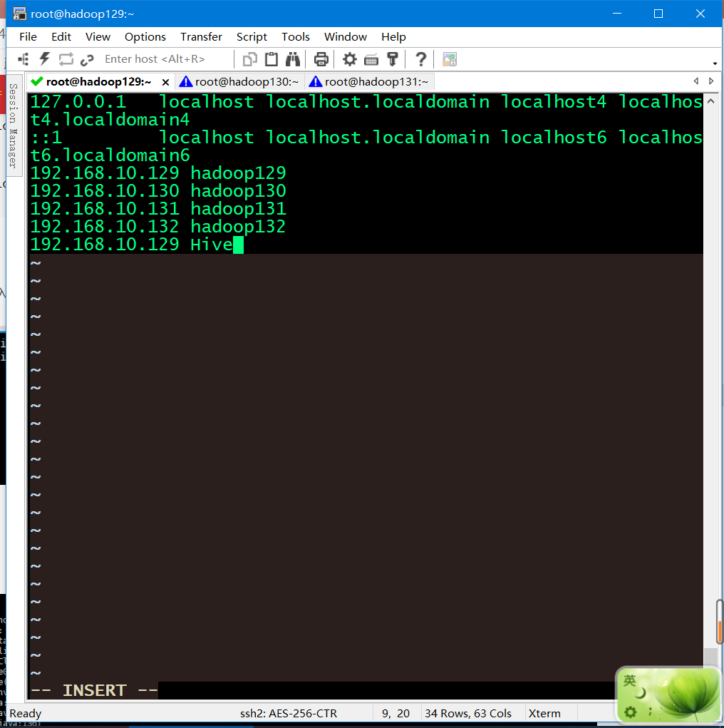Screen dimensions: 724x728
Task: Click the Public Key agent icon
Action: [x=393, y=59]
